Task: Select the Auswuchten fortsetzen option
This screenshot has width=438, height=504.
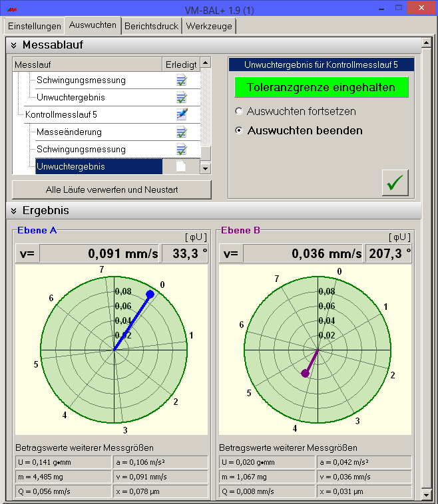Action: (239, 112)
